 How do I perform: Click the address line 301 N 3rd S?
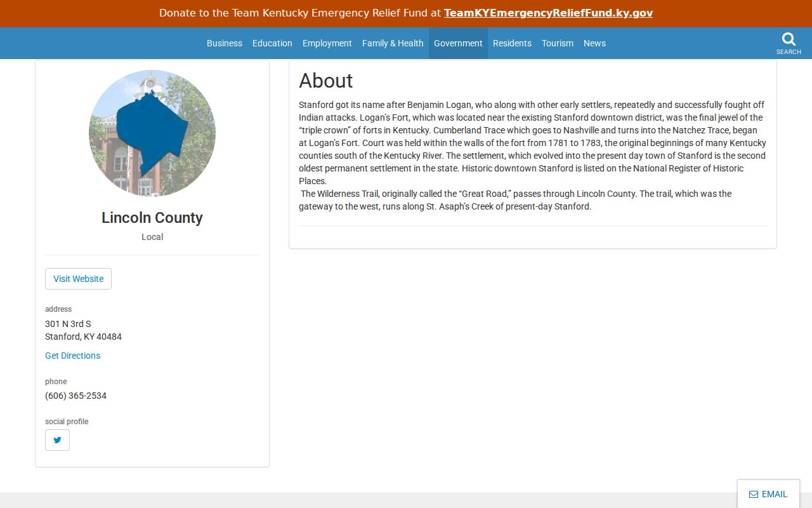click(x=68, y=324)
